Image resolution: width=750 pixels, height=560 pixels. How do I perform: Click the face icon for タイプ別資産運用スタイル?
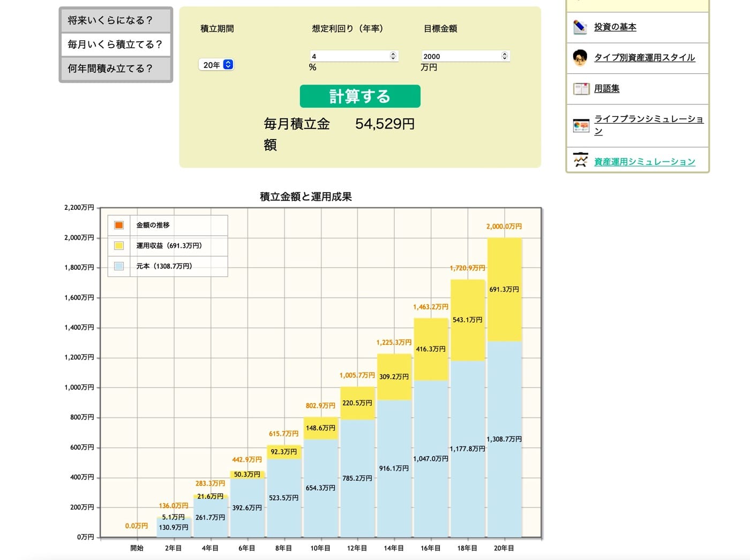pos(580,57)
